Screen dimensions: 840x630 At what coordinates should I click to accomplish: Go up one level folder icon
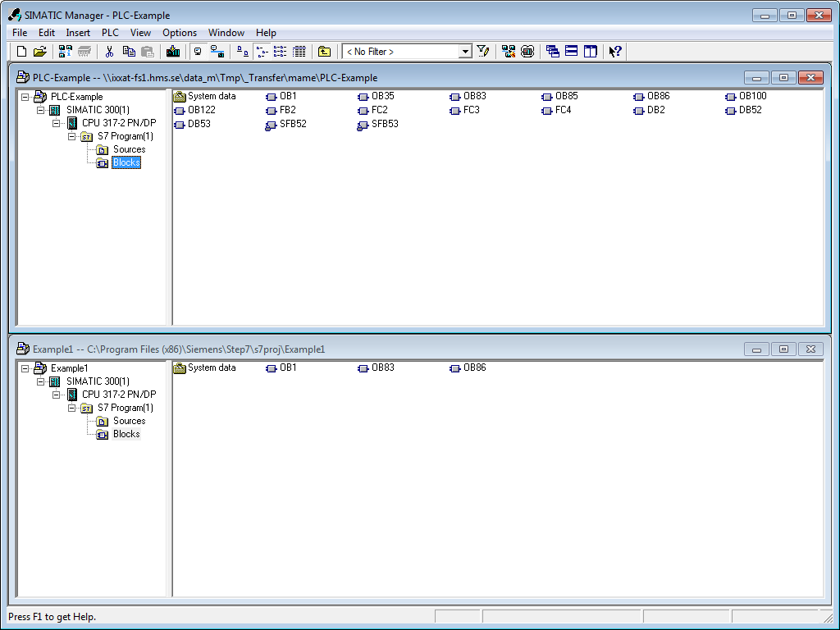[324, 52]
